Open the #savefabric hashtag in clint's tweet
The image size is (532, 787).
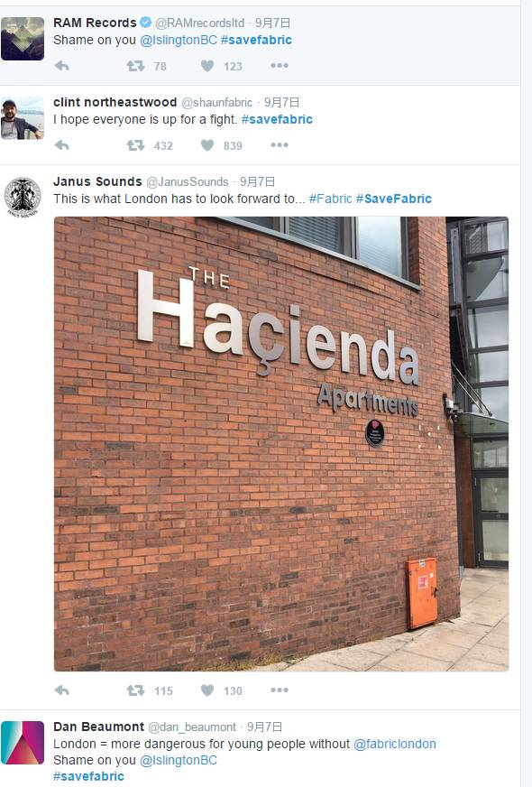tap(277, 119)
